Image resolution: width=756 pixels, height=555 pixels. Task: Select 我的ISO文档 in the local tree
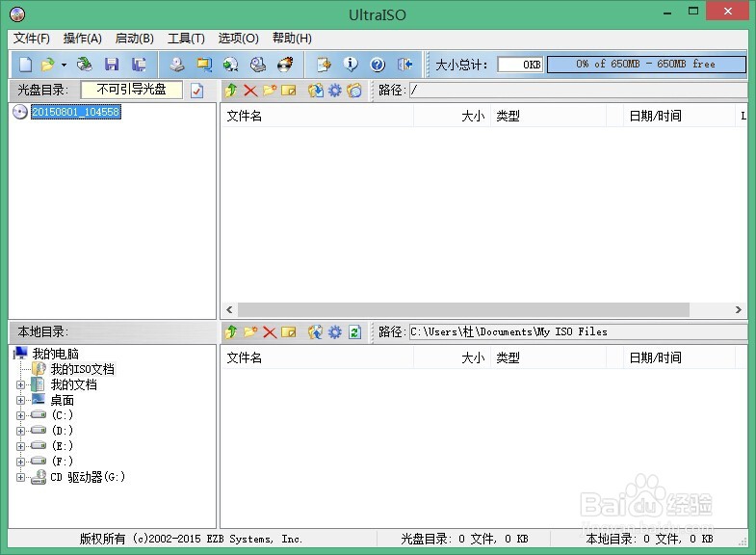(83, 369)
